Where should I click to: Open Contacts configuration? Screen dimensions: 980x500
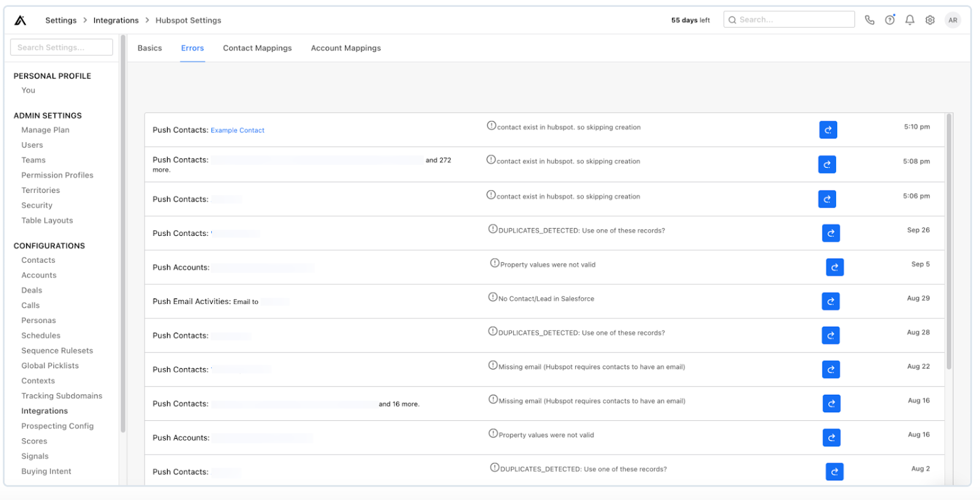point(38,260)
